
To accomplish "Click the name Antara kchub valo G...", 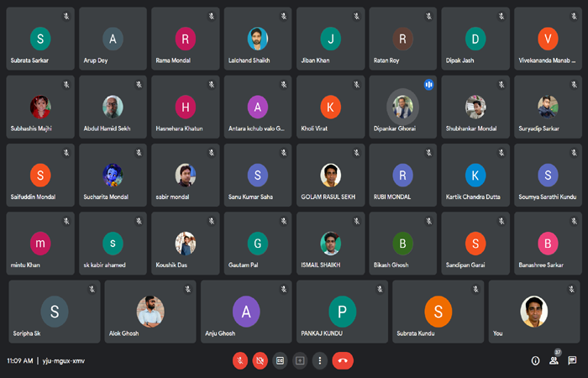I will coord(256,129).
